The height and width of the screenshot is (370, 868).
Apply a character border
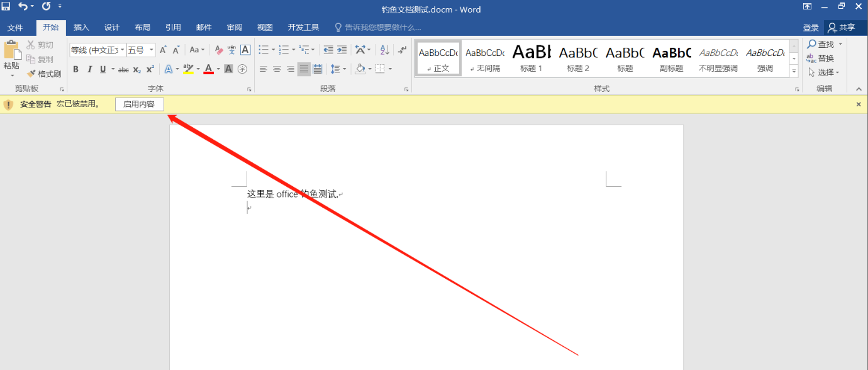[x=245, y=50]
